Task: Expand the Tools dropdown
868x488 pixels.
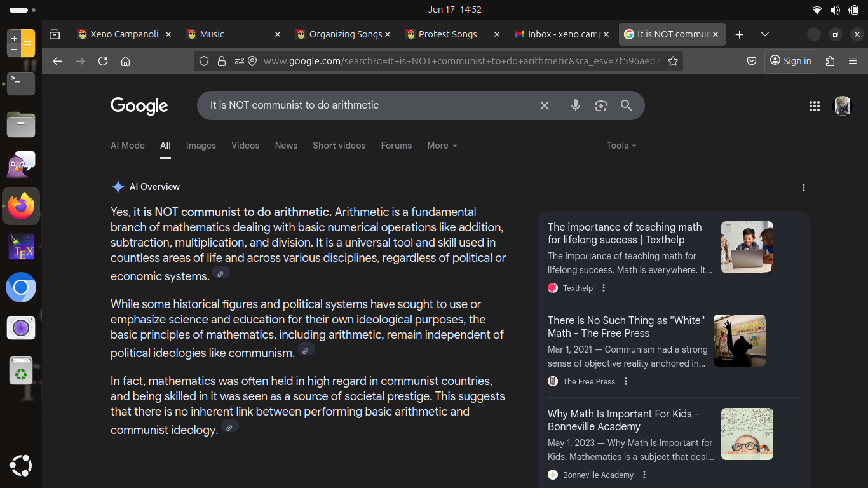Action: coord(621,146)
